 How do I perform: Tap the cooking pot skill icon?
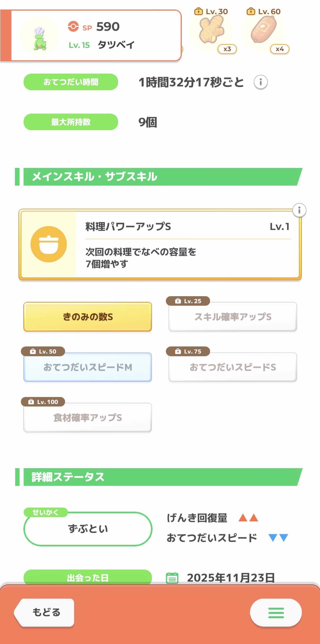(x=49, y=244)
